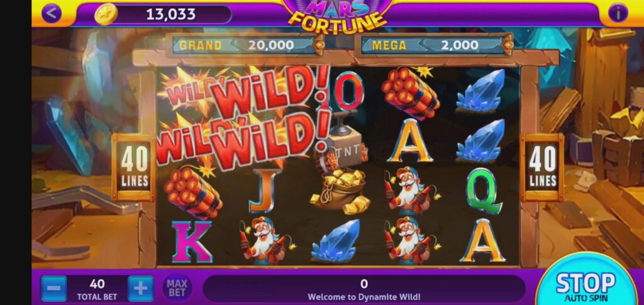Open the info button
The height and width of the screenshot is (305, 644).
coord(618,14)
